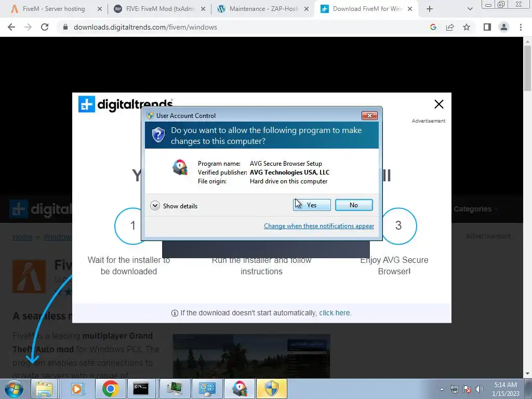
Task: Click the volume speaker tray icon
Action: (x=480, y=389)
